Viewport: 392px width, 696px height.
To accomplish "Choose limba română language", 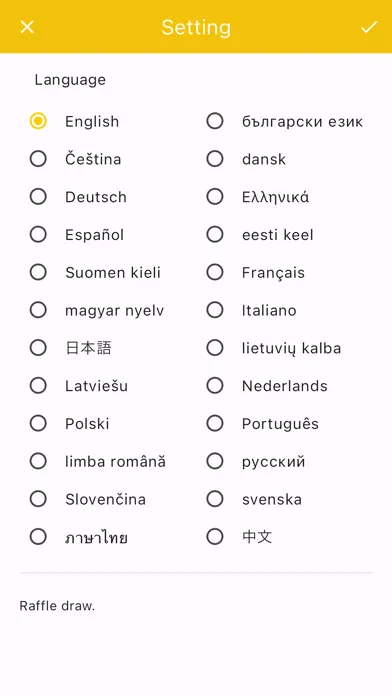I will pos(38,461).
